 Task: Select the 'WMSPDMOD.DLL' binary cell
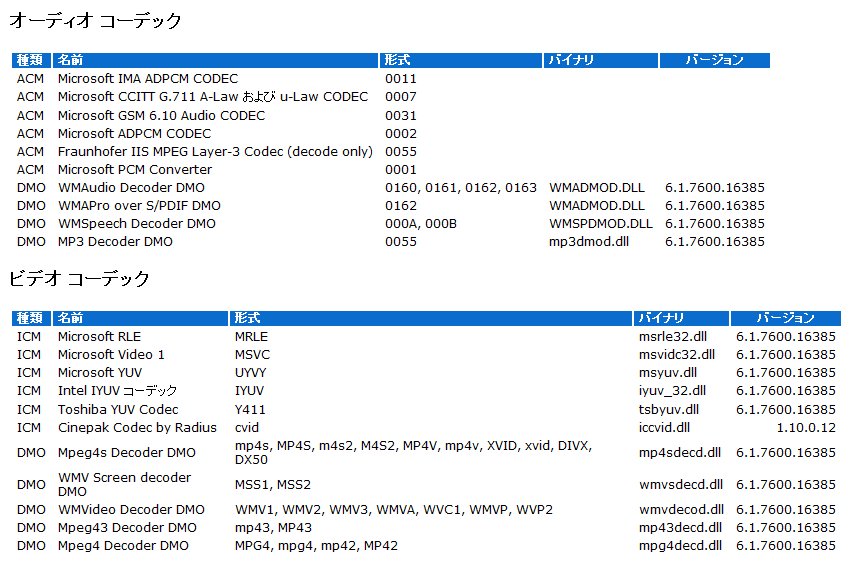(601, 223)
